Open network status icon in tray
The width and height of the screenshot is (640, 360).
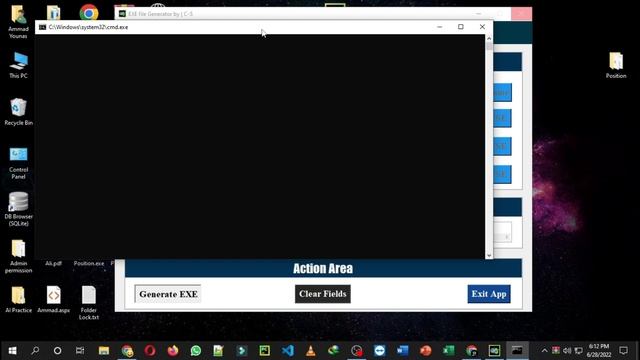[x=578, y=351]
